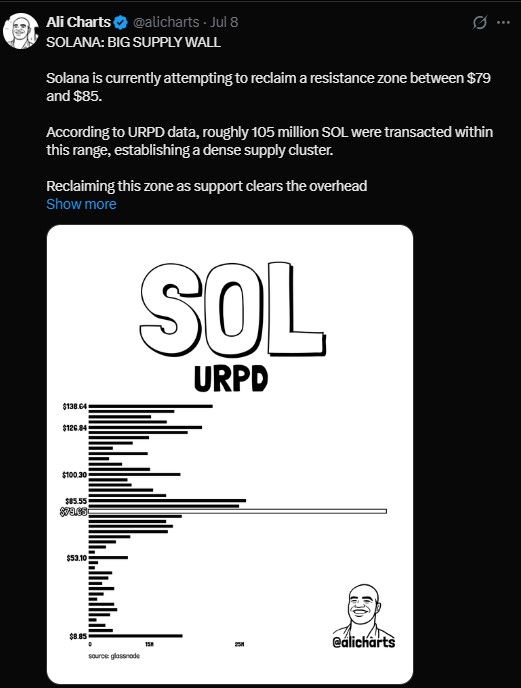Image resolution: width=521 pixels, height=688 pixels.
Task: Click the $100.30 price label
Action: [x=75, y=475]
